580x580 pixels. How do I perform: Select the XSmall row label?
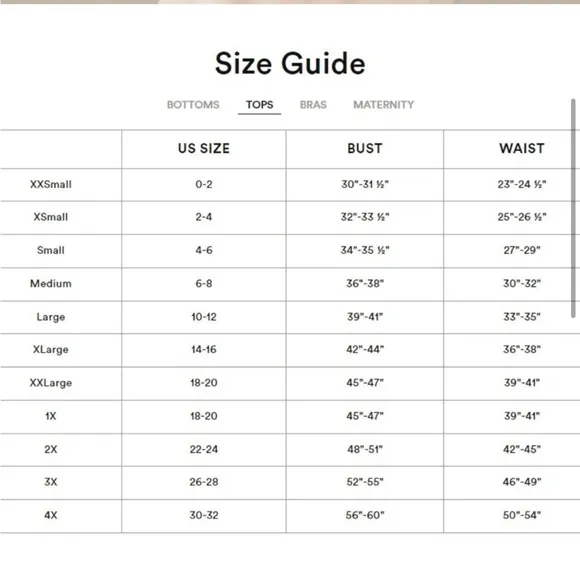tap(51, 217)
